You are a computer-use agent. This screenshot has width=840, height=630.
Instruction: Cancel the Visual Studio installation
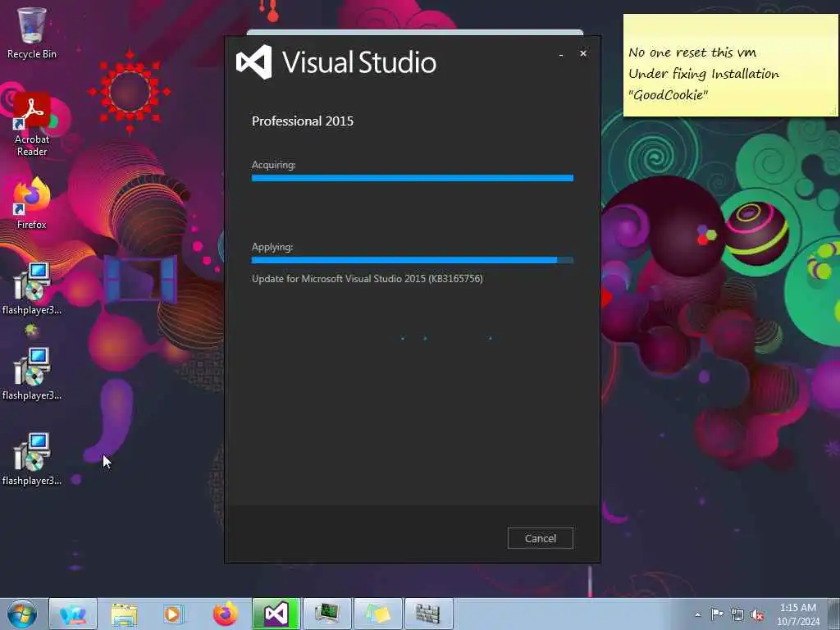pos(540,538)
